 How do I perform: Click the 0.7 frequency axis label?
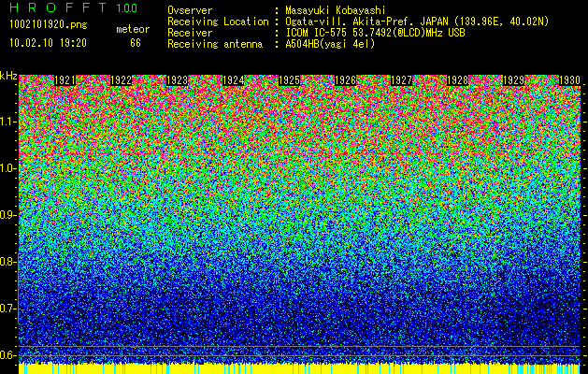7,309
